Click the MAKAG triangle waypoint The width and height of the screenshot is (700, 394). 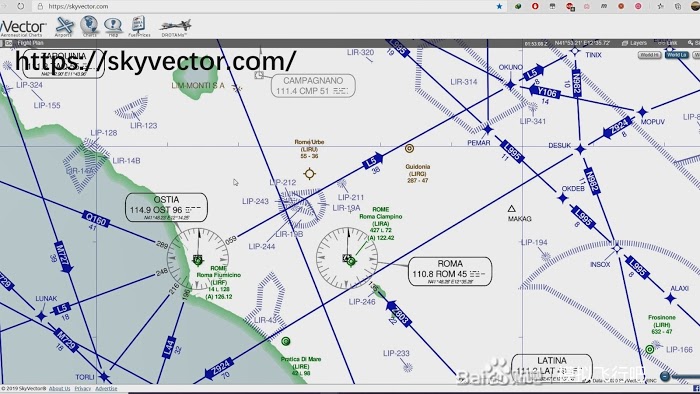[512, 208]
